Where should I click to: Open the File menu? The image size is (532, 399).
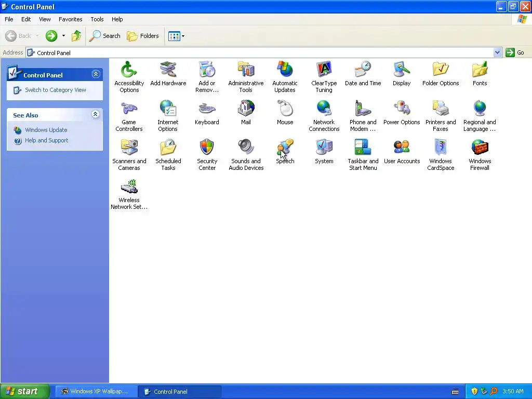pos(9,19)
